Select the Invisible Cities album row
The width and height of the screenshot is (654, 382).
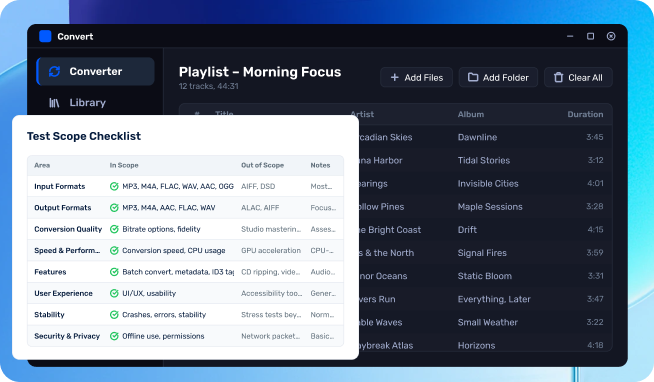click(x=485, y=183)
